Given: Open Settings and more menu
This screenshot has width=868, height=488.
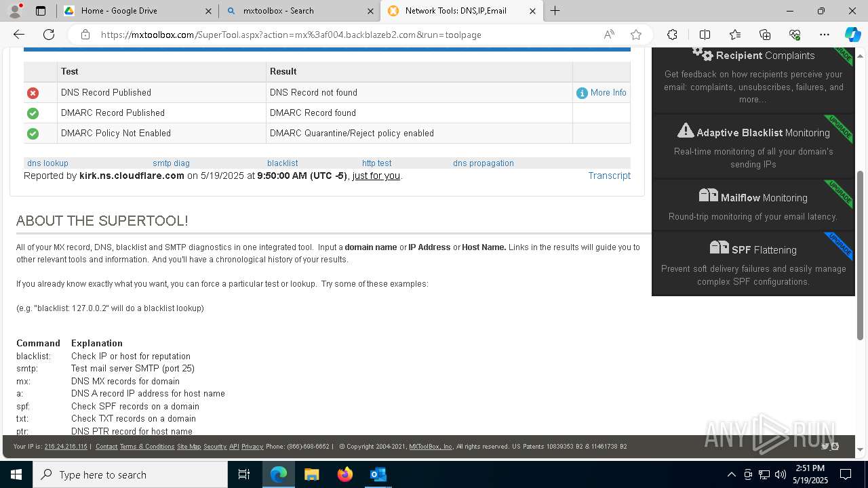Looking at the screenshot, I should tap(825, 35).
